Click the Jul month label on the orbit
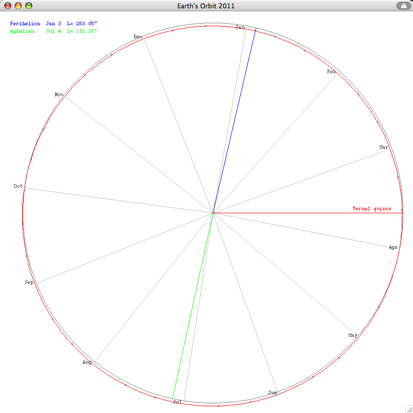Viewport: 413px width, 413px height. pyautogui.click(x=177, y=402)
